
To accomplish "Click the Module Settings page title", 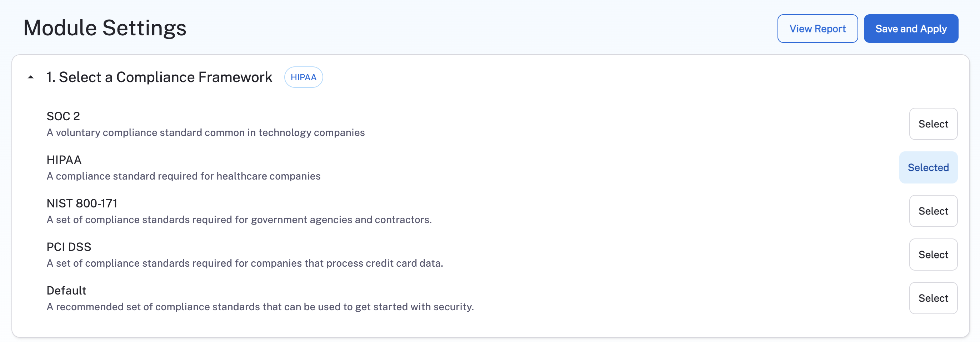I will [x=105, y=28].
